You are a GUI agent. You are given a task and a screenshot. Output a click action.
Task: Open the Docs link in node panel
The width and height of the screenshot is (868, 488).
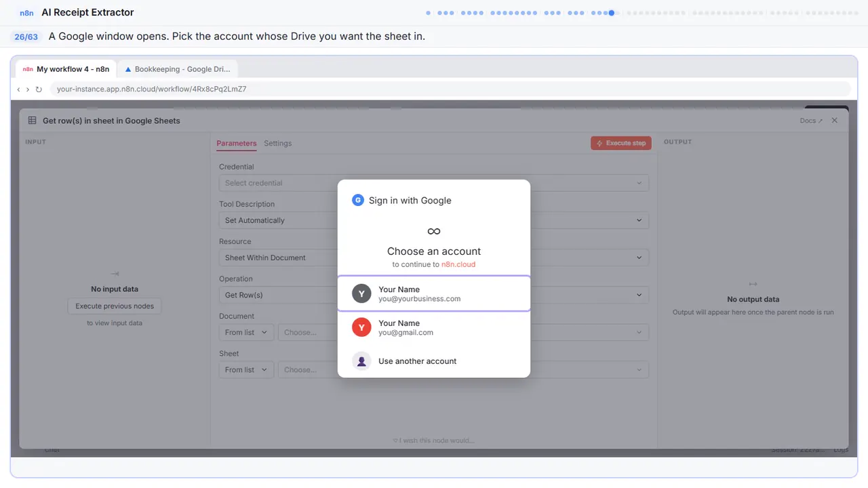click(x=811, y=121)
